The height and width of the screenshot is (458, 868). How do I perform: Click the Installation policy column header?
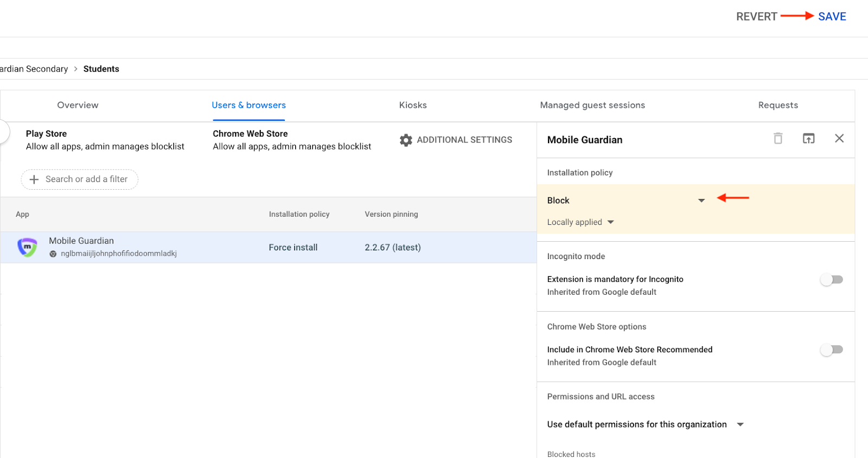tap(299, 214)
